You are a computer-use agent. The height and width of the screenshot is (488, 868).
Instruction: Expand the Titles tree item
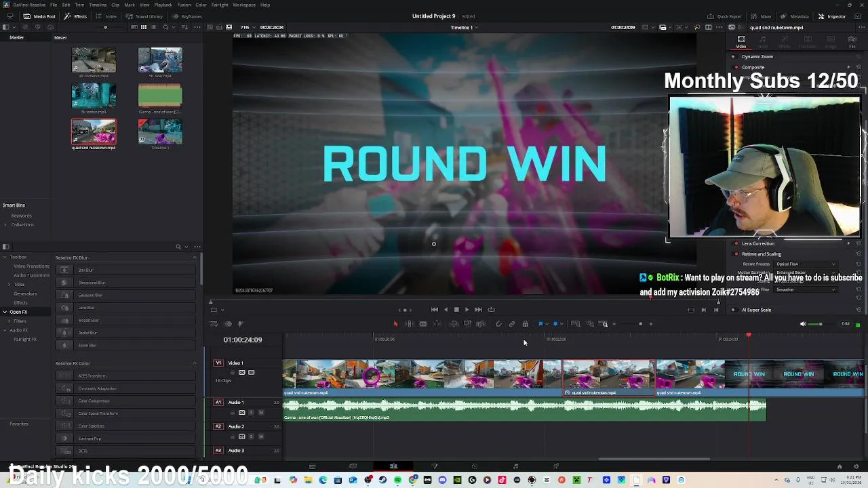[9, 285]
